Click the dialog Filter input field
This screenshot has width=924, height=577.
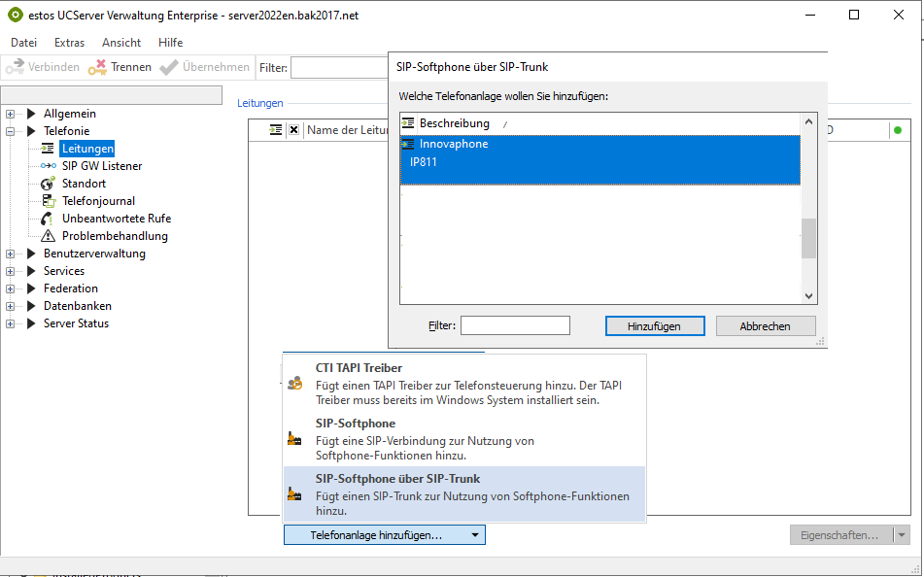point(515,326)
